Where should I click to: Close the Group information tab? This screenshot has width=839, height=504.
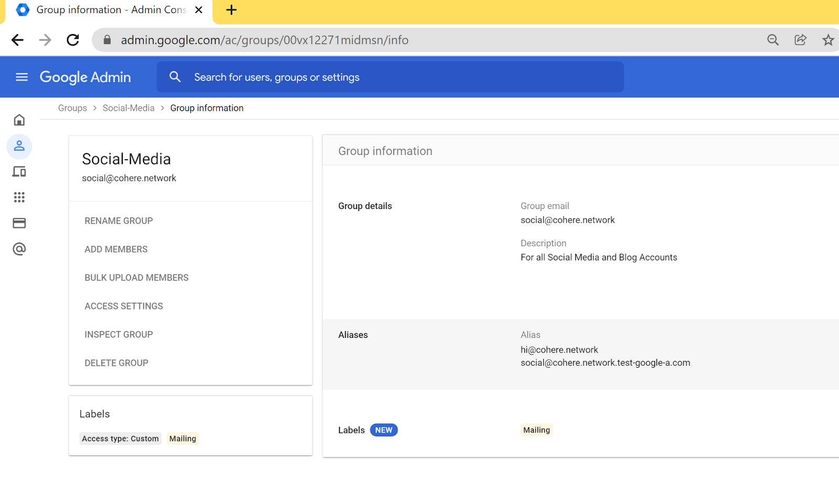(x=199, y=10)
